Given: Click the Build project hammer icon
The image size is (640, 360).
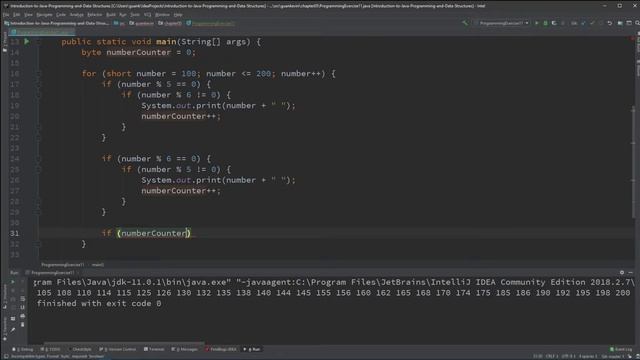Looking at the screenshot, I should coord(466,23).
